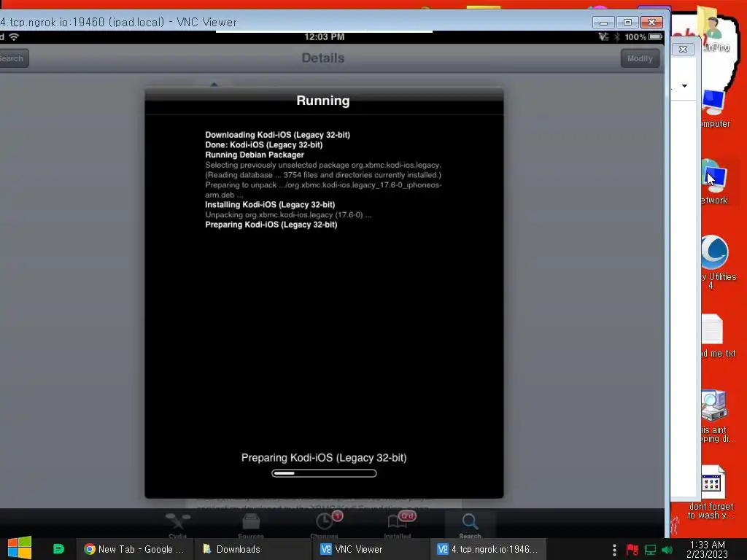The height and width of the screenshot is (560, 747).
Task: Click 'Done: Kodi-iOS (Legacy 32-bit)' line
Action: pos(264,145)
